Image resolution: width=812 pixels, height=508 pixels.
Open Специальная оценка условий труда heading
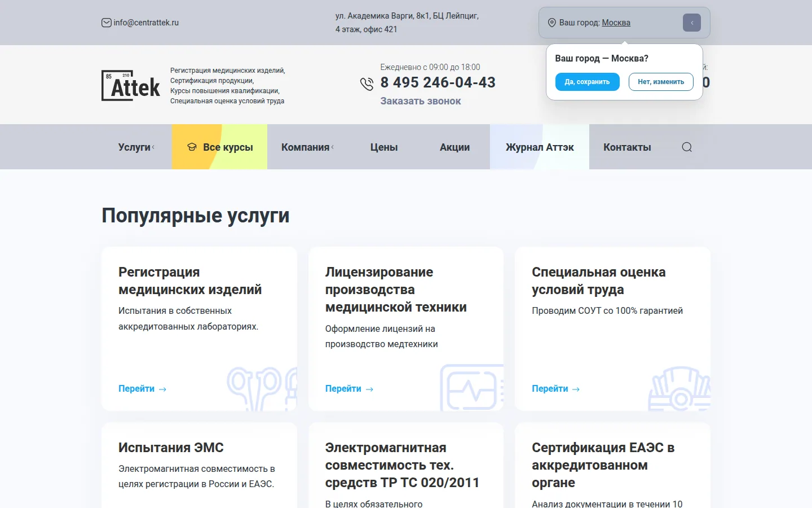coord(598,281)
